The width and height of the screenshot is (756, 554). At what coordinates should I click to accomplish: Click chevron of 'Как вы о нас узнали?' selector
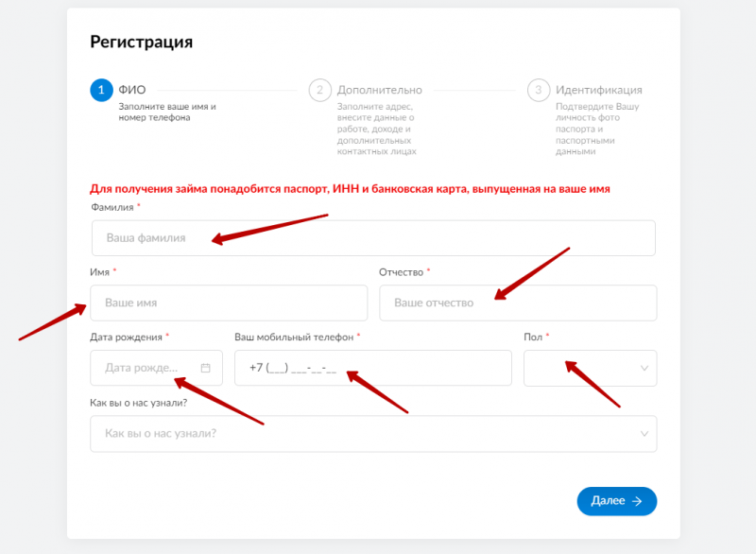[644, 434]
